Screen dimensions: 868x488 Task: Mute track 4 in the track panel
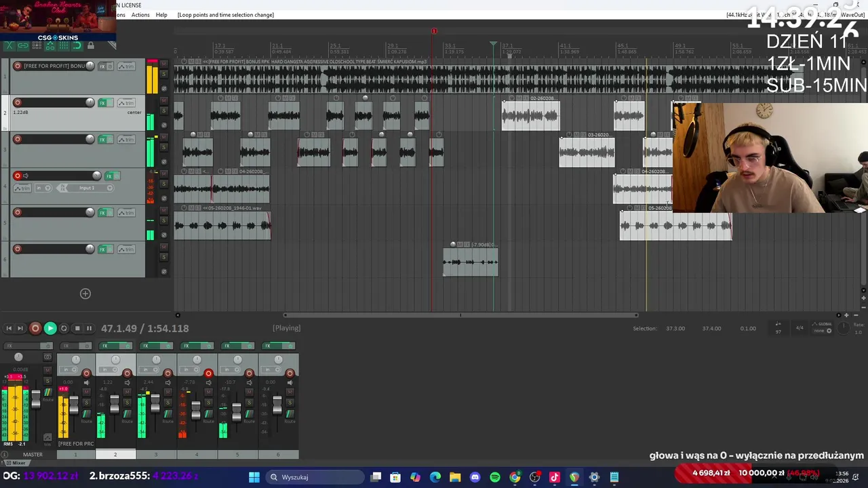pos(163,174)
